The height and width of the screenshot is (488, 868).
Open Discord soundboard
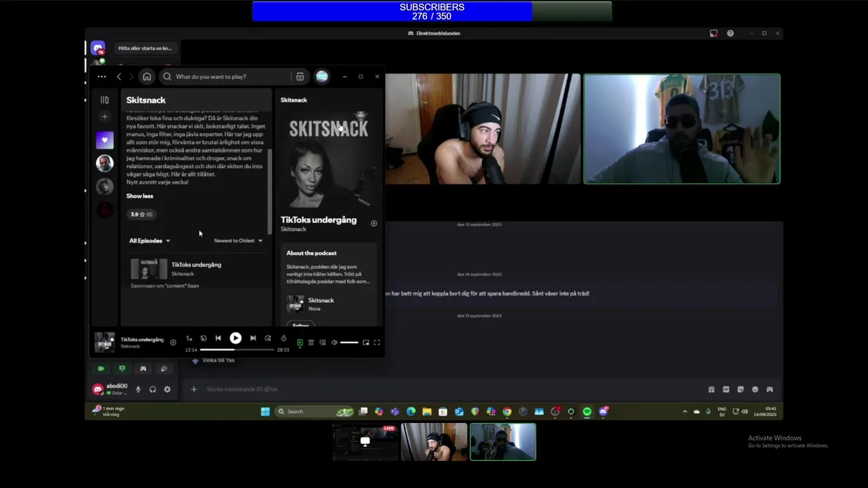tap(163, 369)
